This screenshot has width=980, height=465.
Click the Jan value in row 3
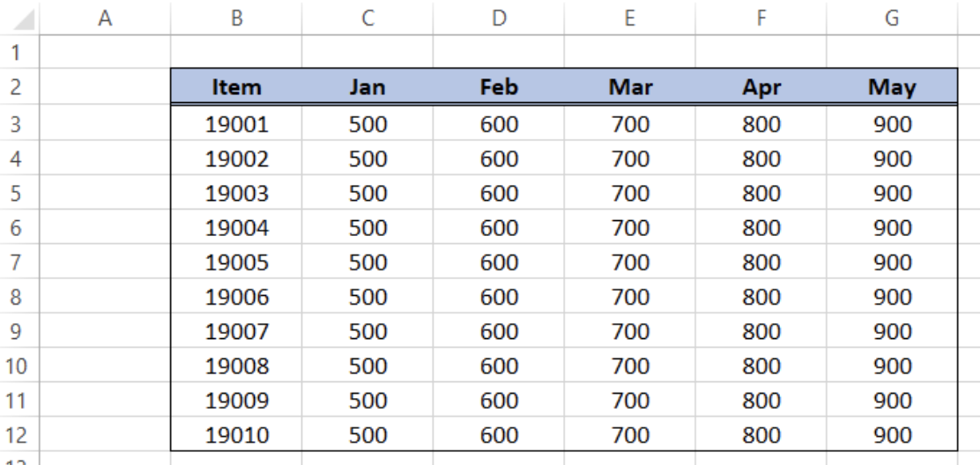click(367, 123)
